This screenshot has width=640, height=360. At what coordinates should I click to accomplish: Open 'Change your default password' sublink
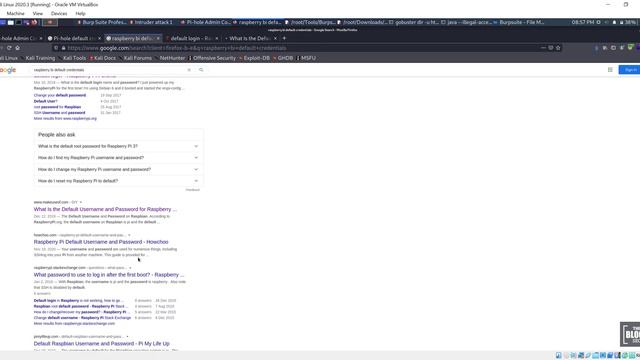[60, 95]
